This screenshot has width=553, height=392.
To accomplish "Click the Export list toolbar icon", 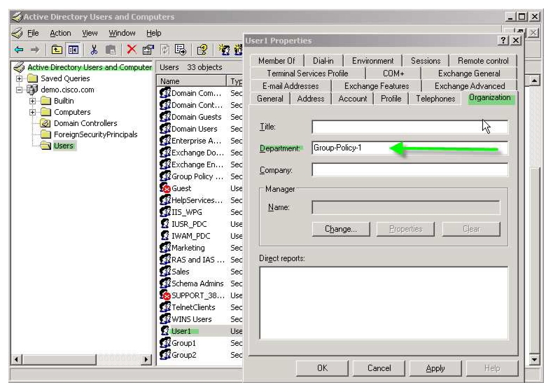I will coord(181,50).
